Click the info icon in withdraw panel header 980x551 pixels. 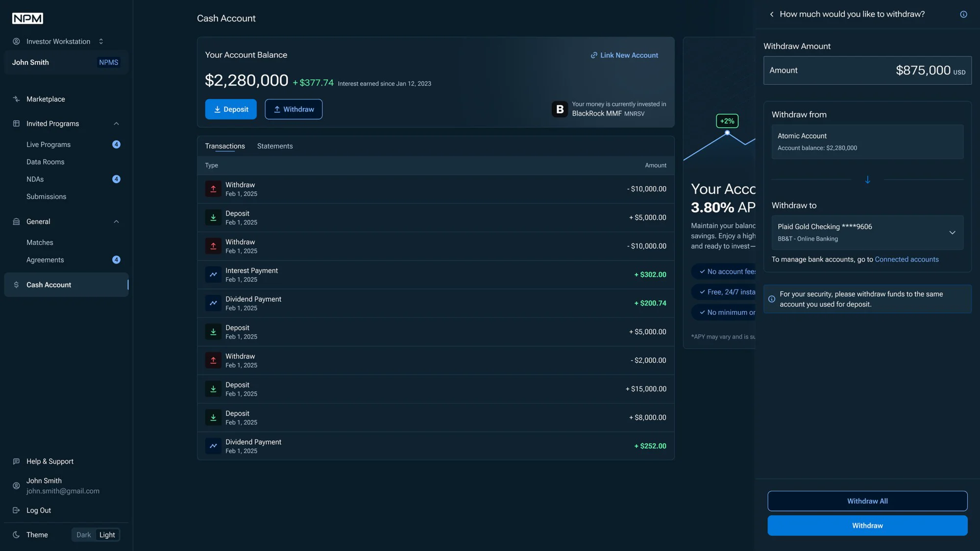963,14
